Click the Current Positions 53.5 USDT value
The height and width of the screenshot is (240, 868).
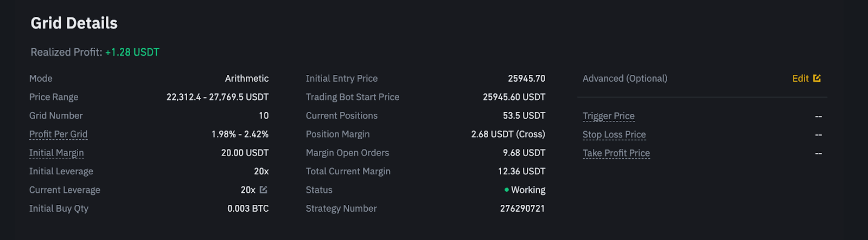pos(524,116)
